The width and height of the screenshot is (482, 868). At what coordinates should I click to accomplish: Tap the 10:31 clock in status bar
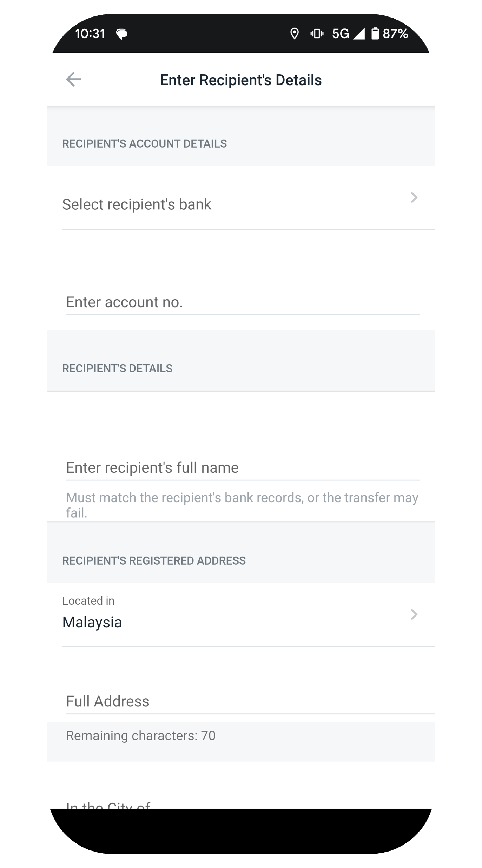90,34
